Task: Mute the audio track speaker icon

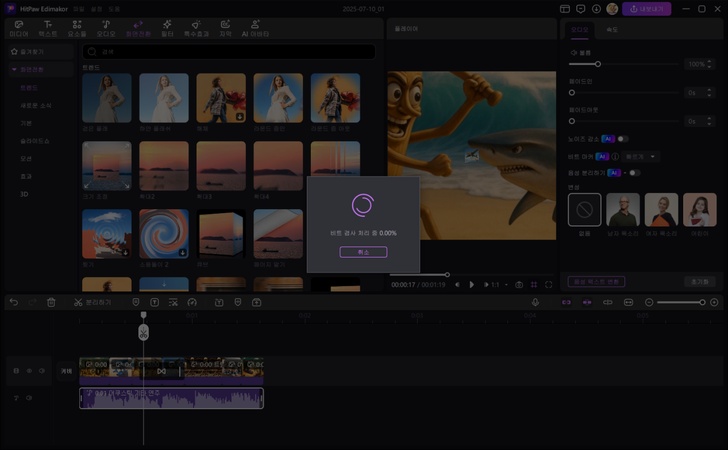Action: (29, 398)
